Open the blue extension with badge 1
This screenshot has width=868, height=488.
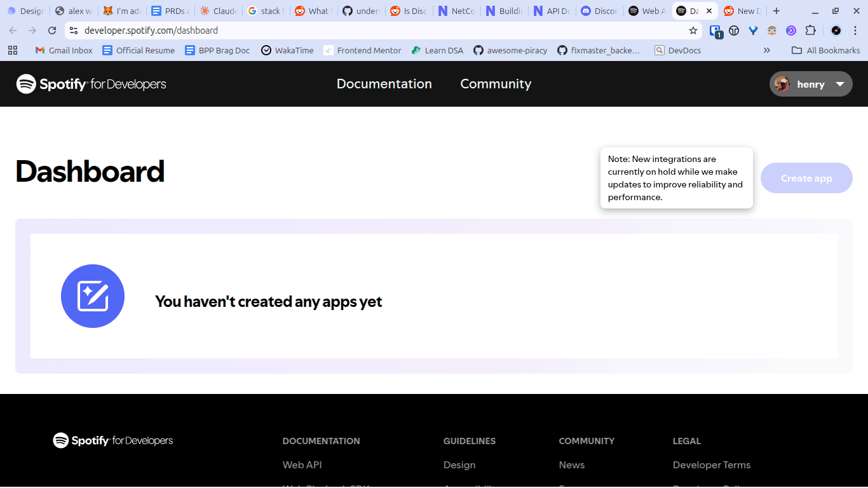(715, 31)
